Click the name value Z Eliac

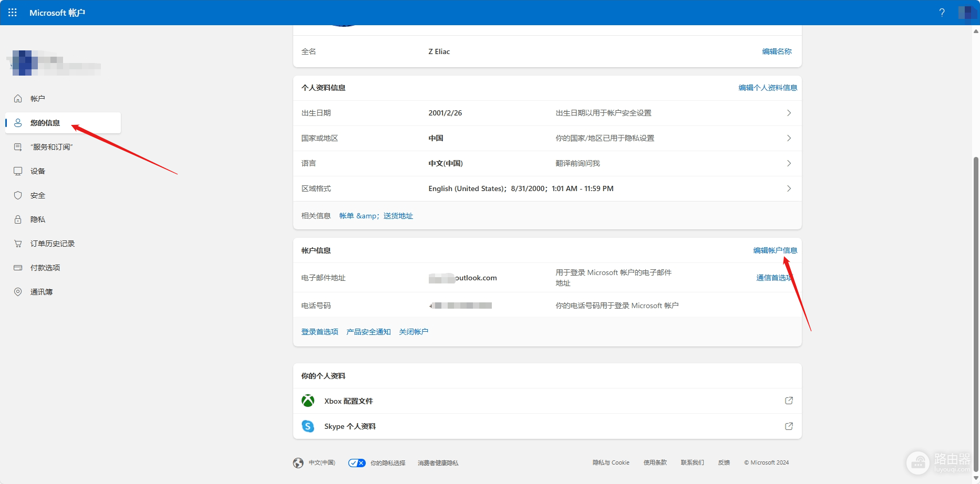[439, 51]
